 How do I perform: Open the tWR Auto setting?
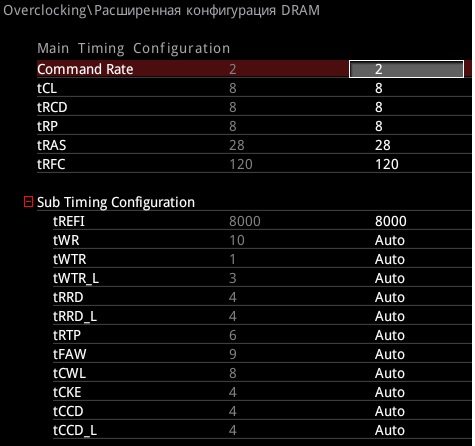[390, 240]
